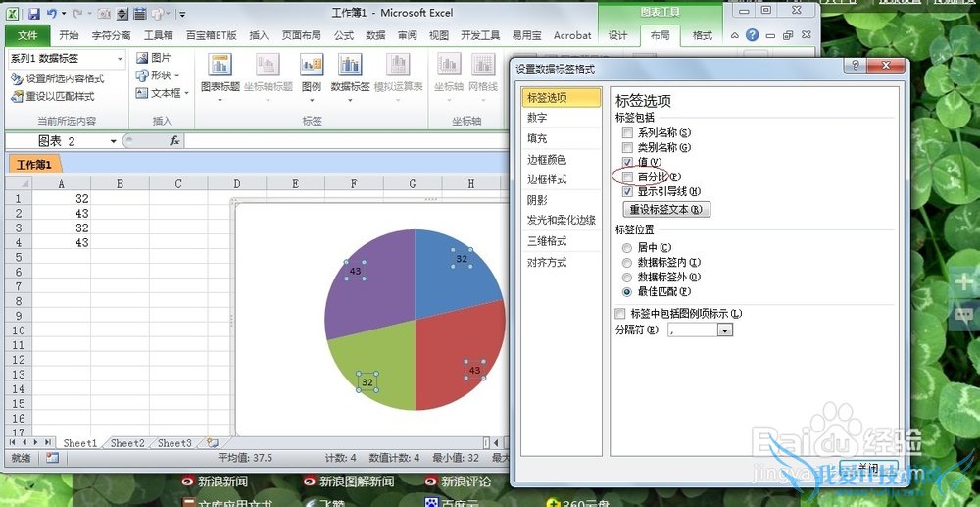Image resolution: width=980 pixels, height=507 pixels.
Task: Click the 重设标签文本 reset label button
Action: (x=666, y=209)
